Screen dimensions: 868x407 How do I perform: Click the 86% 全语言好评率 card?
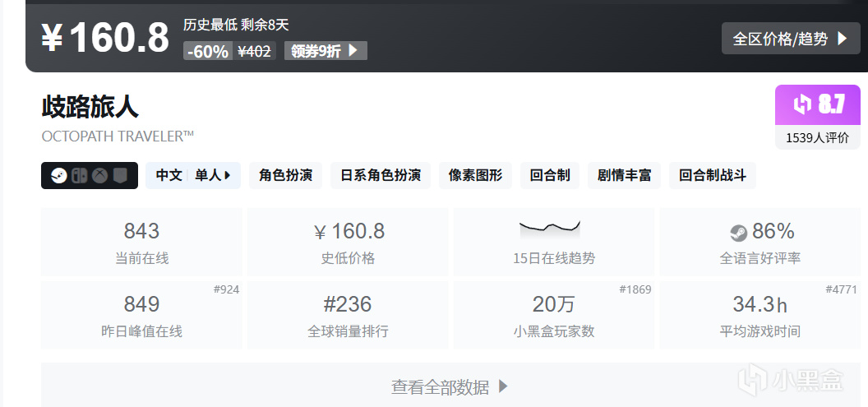tap(760, 242)
